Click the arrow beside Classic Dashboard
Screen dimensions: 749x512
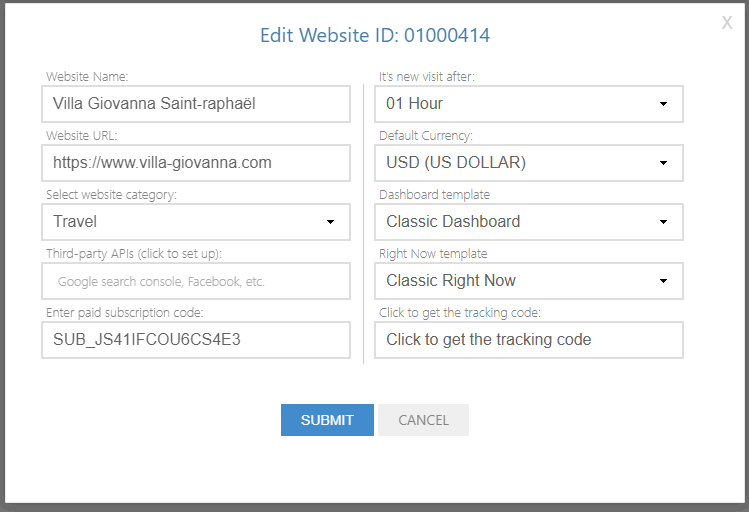[x=663, y=222]
